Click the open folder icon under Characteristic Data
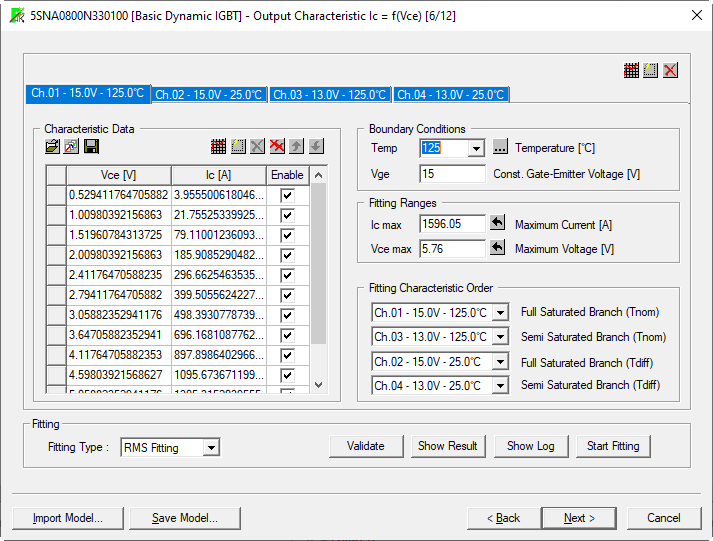 [52, 146]
